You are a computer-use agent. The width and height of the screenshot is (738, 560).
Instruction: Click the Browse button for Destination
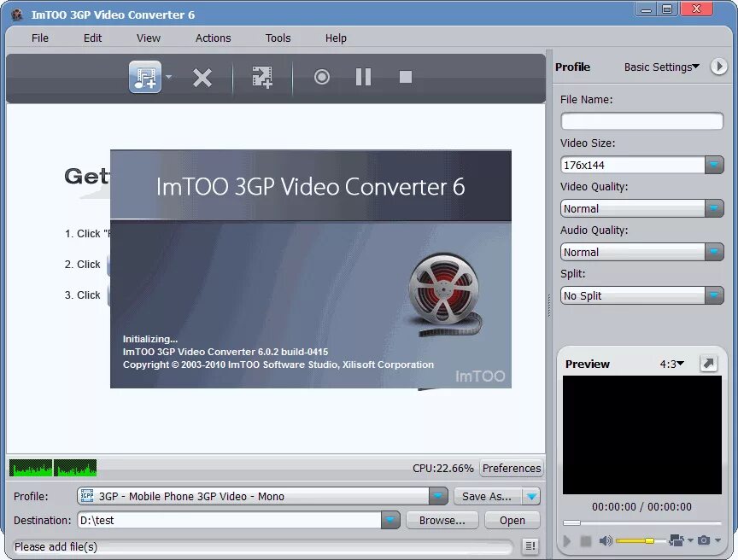442,520
